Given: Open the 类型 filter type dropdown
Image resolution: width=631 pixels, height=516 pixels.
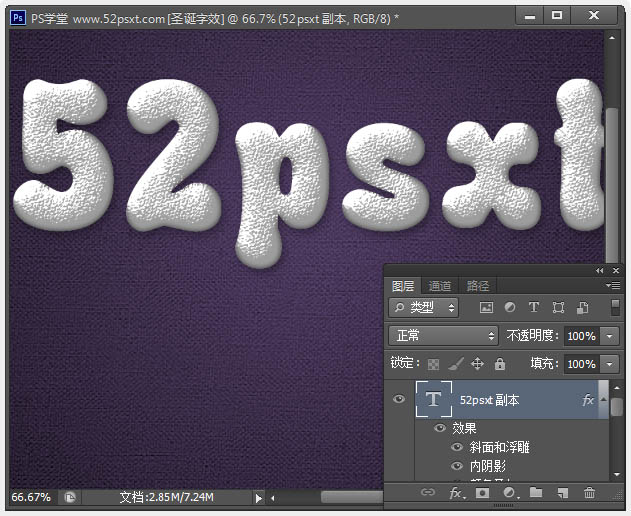Looking at the screenshot, I should (424, 308).
